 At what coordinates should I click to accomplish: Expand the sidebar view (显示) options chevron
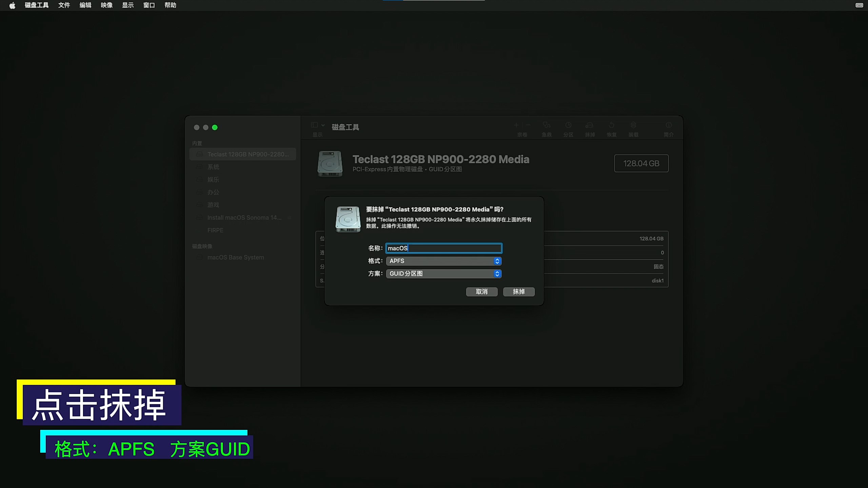323,125
